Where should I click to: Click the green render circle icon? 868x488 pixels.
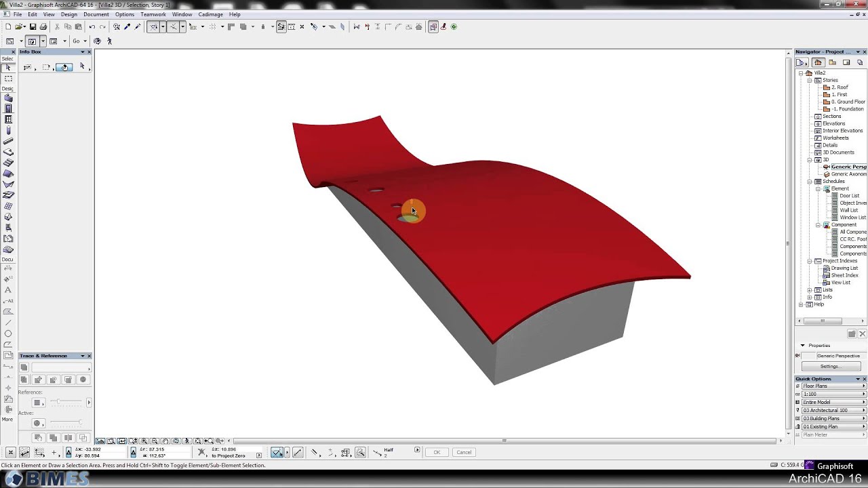tap(454, 27)
